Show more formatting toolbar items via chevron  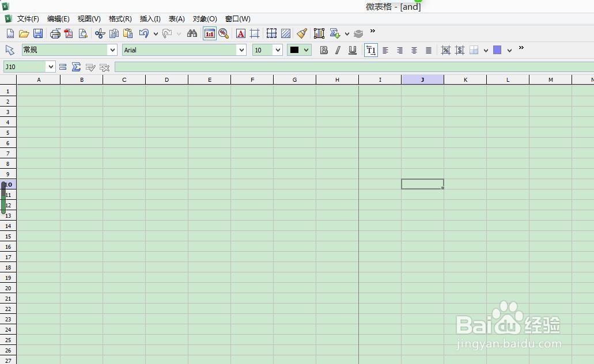coord(521,48)
